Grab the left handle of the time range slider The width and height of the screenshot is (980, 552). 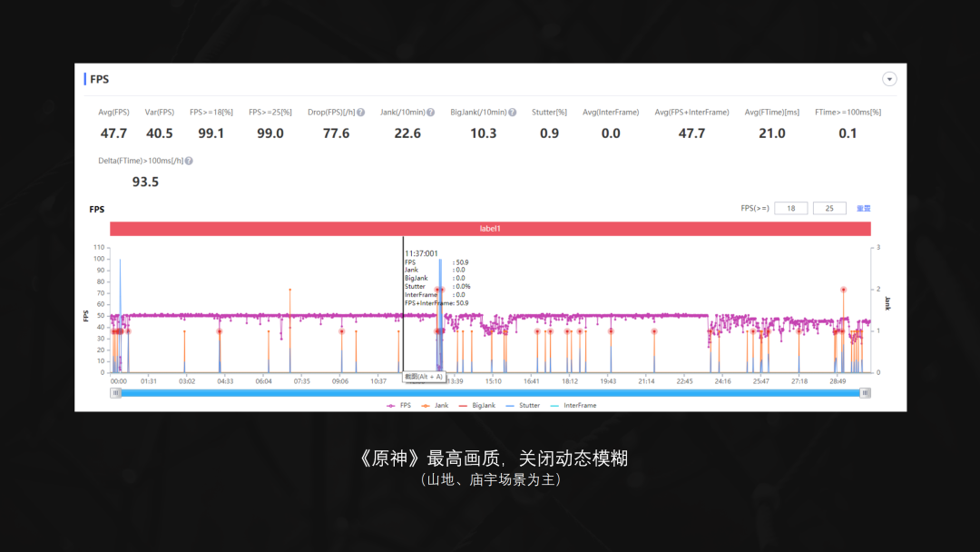pyautogui.click(x=115, y=392)
